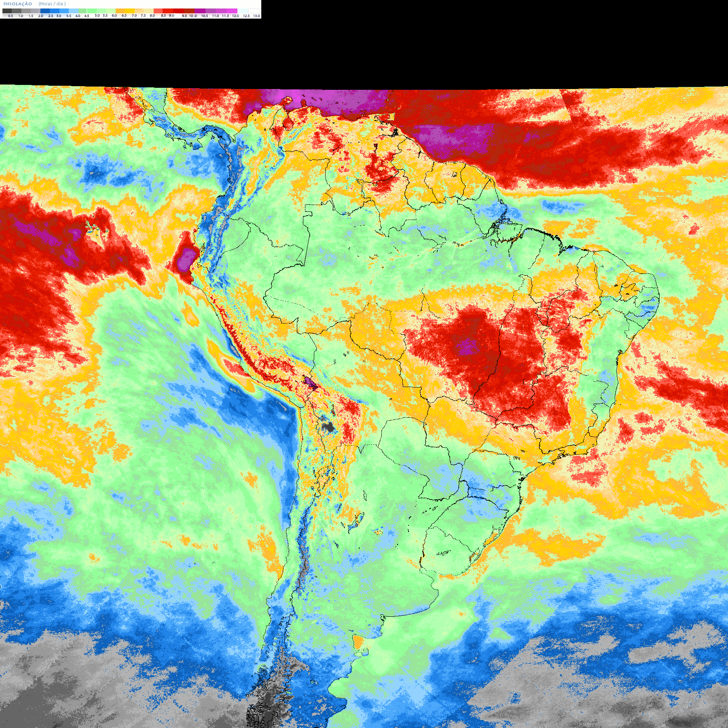Click the '10.0' legend value
Screen dimensions: 728x728
click(193, 16)
